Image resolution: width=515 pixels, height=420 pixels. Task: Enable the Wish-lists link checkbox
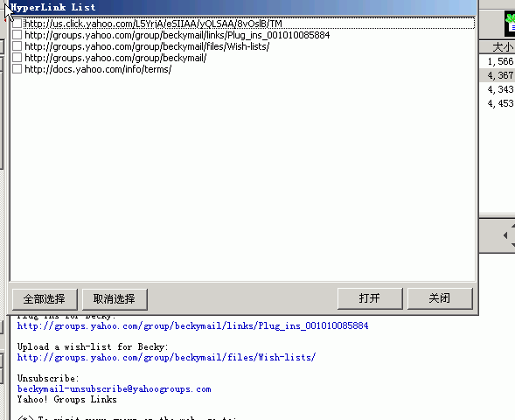(x=17, y=46)
